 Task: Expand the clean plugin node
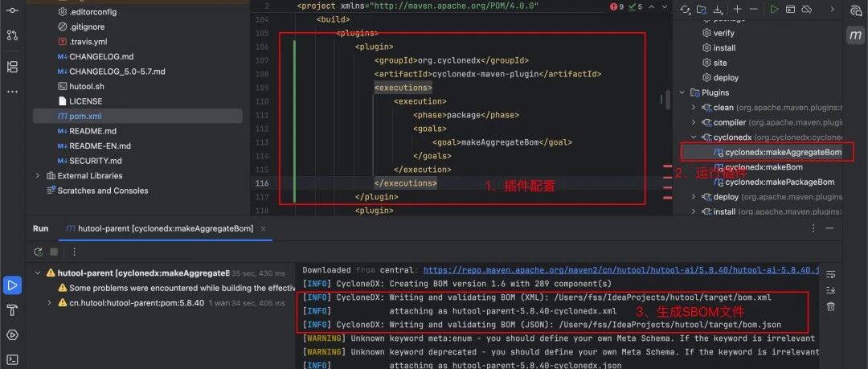pyautogui.click(x=694, y=108)
